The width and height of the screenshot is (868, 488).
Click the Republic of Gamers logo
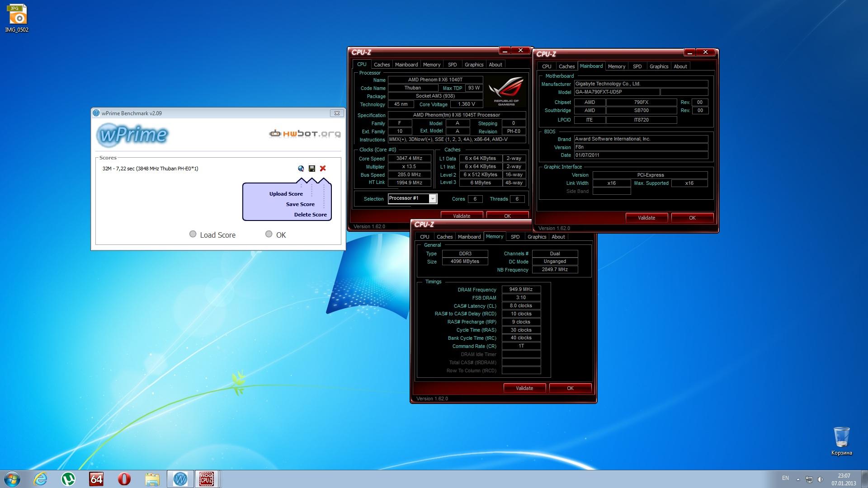[506, 91]
